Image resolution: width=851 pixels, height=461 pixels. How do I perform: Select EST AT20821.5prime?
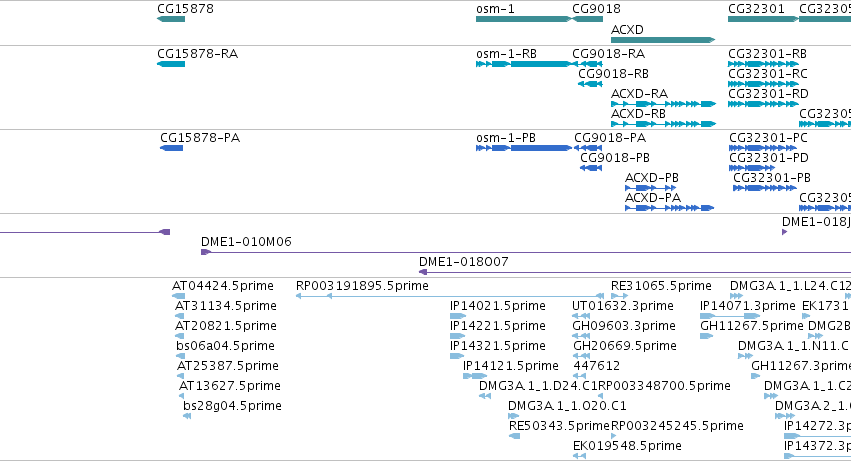pos(180,336)
